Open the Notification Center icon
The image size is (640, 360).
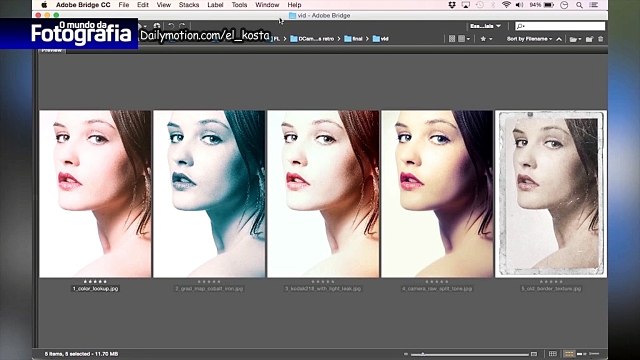pos(594,5)
